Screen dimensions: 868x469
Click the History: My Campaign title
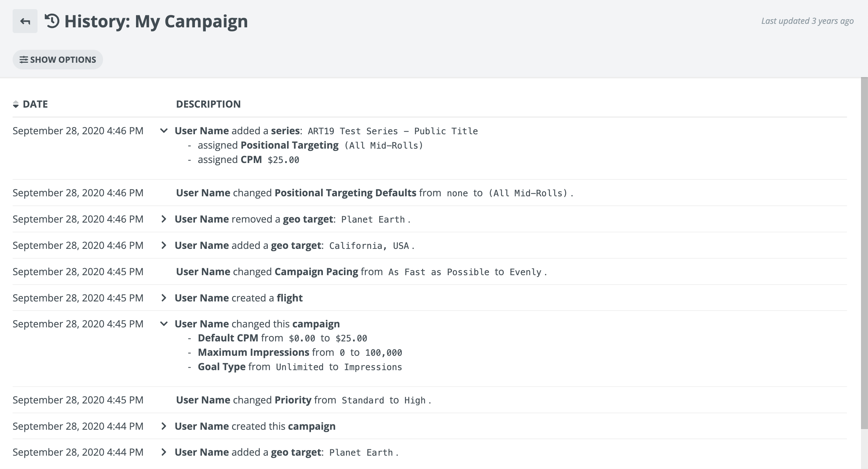(156, 21)
